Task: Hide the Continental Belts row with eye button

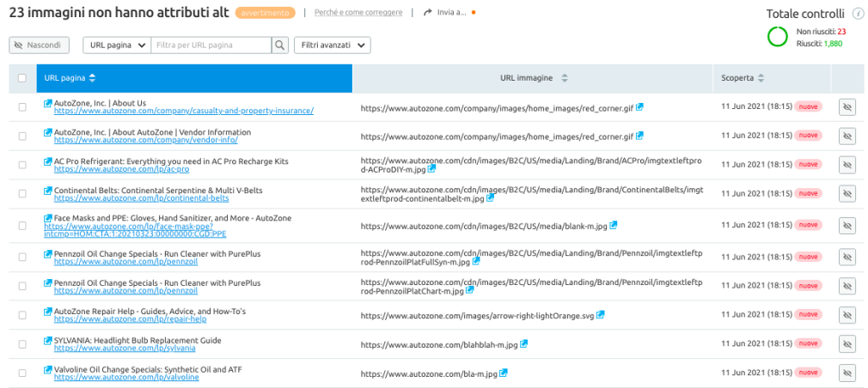Action: 847,193
